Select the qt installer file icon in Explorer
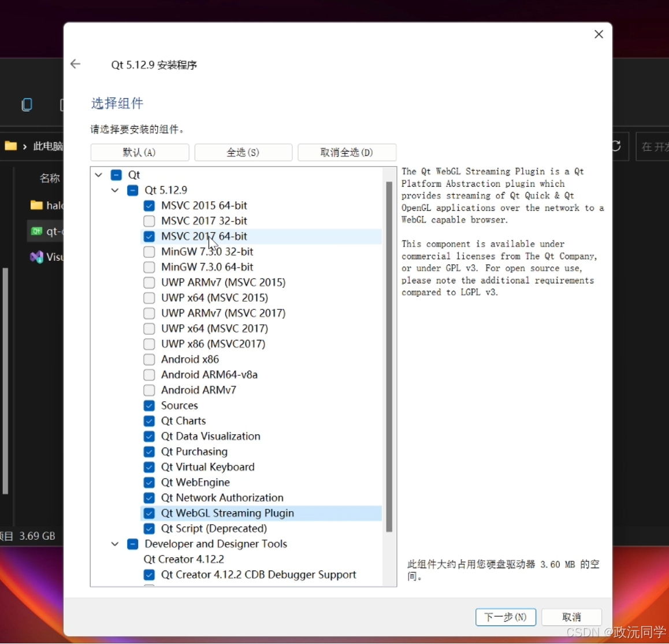 [x=37, y=231]
